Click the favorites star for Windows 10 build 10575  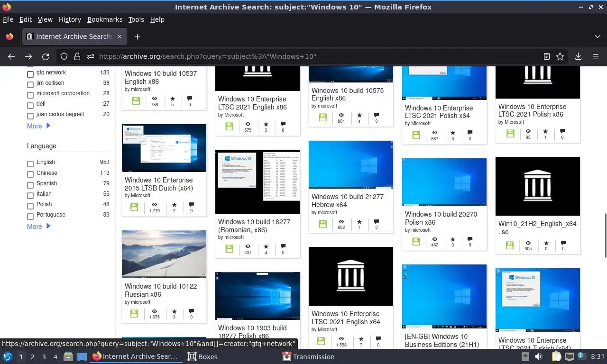[359, 115]
